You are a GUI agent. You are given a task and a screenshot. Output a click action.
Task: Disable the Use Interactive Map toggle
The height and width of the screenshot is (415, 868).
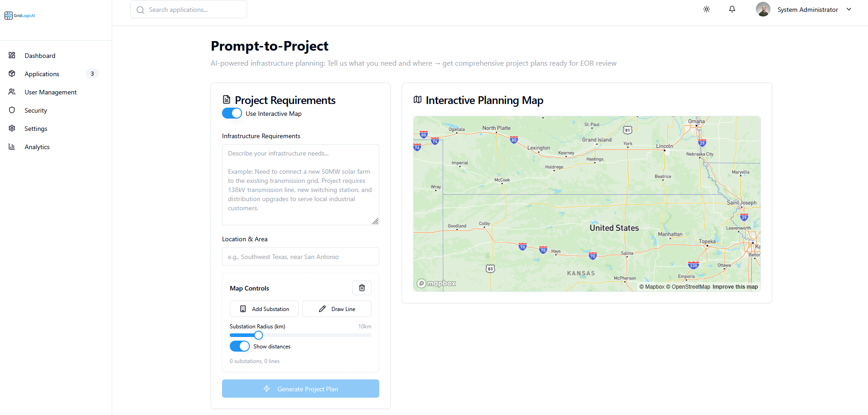click(x=232, y=113)
